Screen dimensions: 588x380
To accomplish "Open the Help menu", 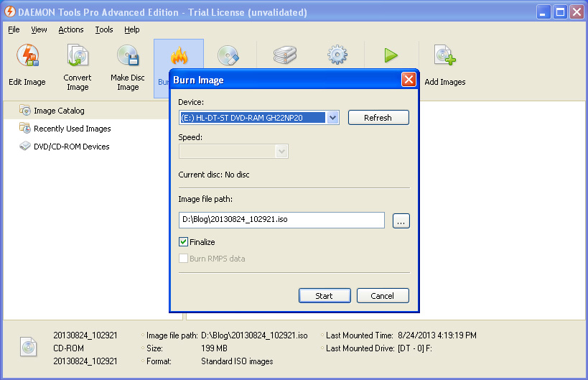I will (x=132, y=29).
